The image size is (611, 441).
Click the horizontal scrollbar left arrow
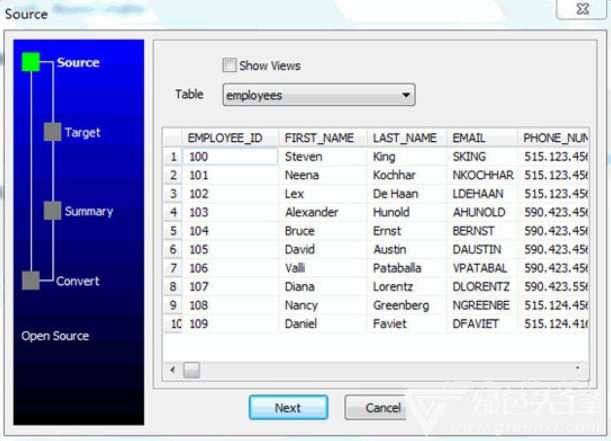[x=173, y=370]
